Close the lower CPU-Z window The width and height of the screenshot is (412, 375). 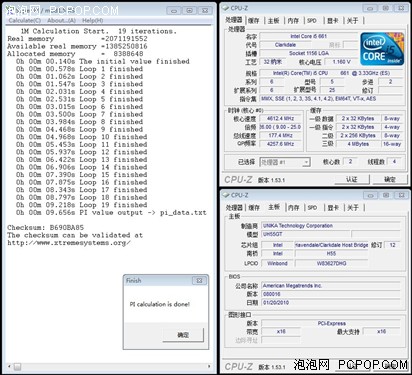pos(401,195)
